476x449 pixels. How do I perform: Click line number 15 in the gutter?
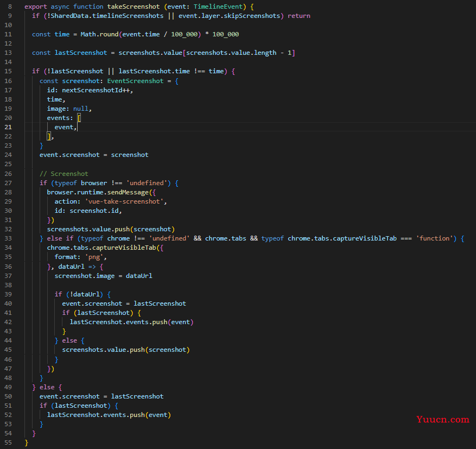click(8, 71)
